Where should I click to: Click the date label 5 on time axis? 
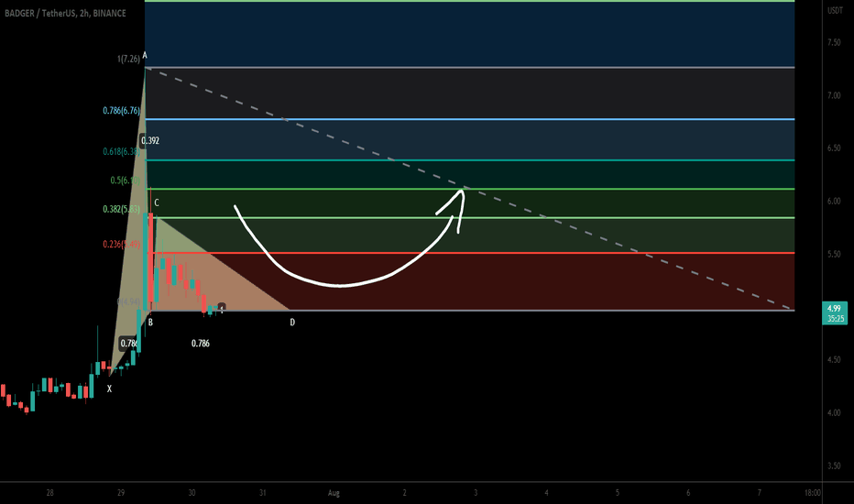pos(617,493)
